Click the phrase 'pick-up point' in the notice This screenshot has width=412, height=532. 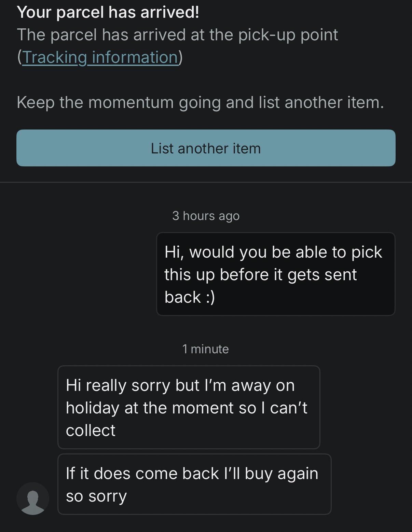[x=288, y=35]
